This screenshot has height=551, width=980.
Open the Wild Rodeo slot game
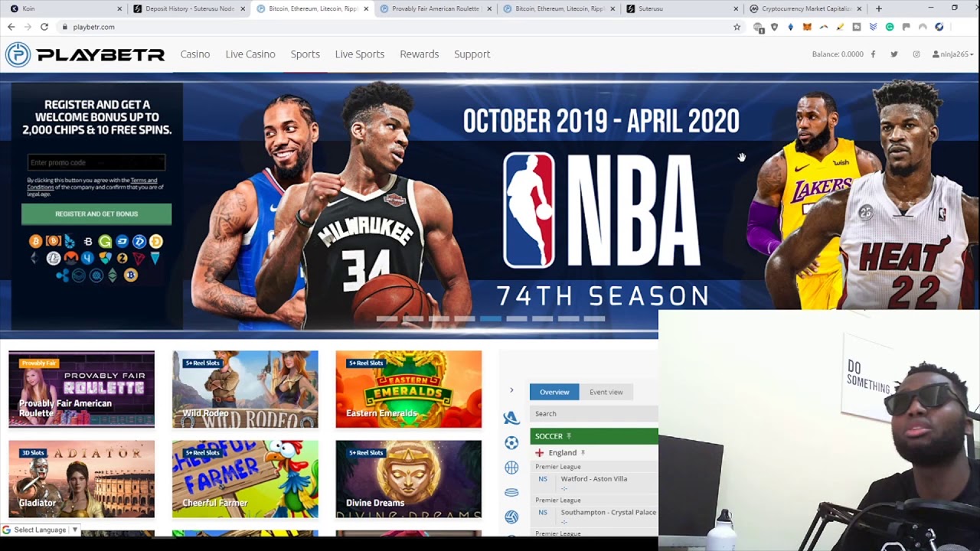[x=245, y=390]
